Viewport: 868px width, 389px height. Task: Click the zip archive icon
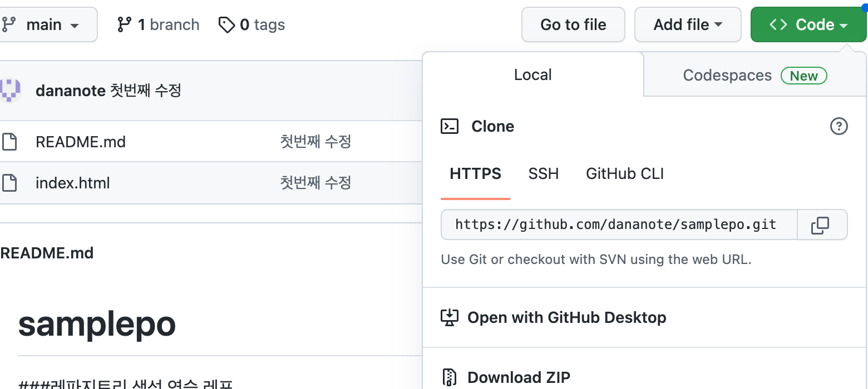coord(450,377)
